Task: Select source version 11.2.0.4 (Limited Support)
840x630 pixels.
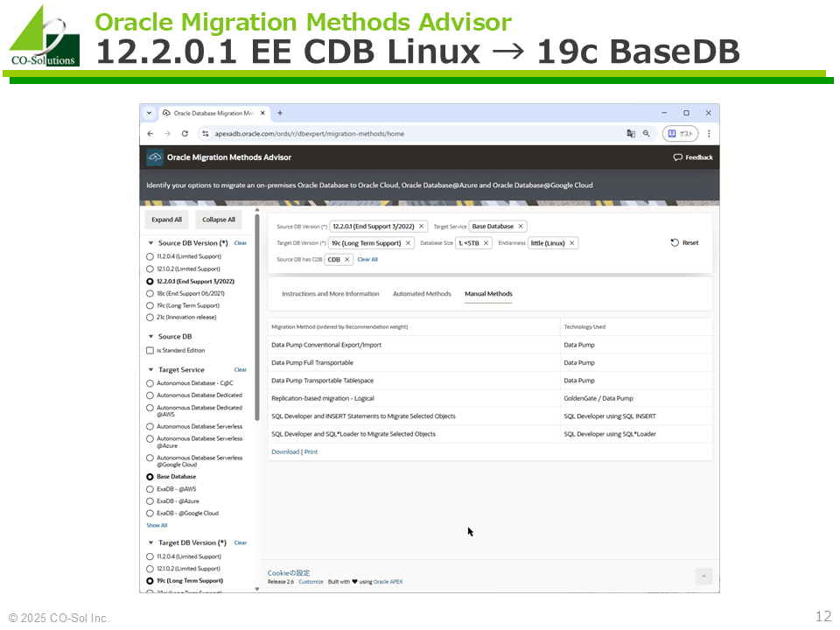Action: coord(150,256)
